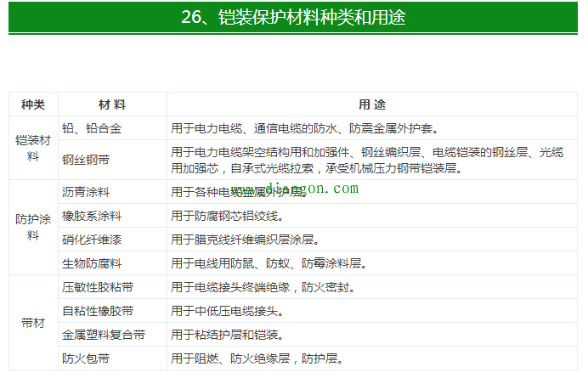Click the 压敏性胶粘带 material cell

pos(97,286)
